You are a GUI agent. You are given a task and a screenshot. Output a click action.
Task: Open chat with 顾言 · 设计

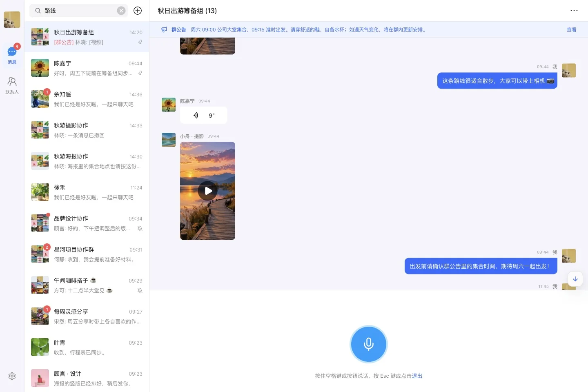click(x=87, y=378)
